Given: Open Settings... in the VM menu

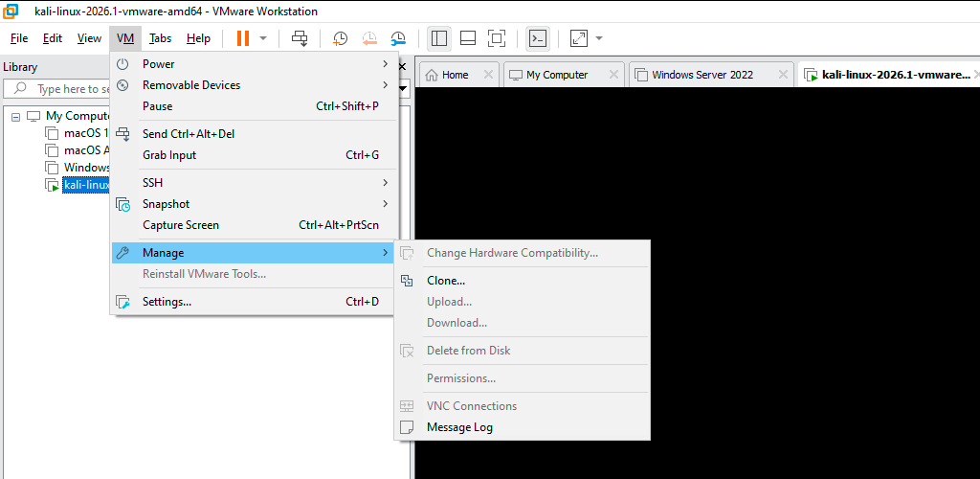Looking at the screenshot, I should click(x=167, y=302).
